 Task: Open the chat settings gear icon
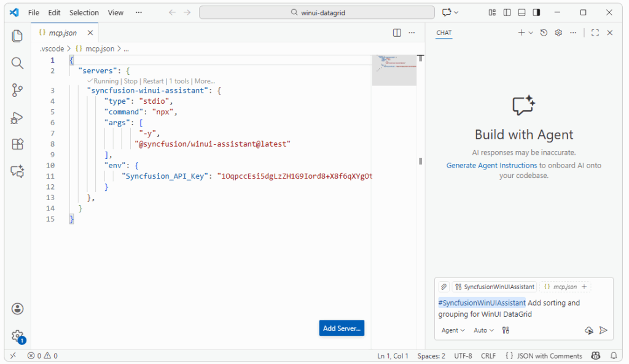(558, 33)
